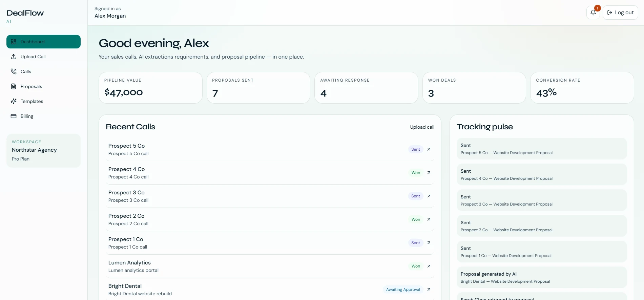Open the DealFlow logo home link
Viewport: 644px width, 300px height.
25,16
